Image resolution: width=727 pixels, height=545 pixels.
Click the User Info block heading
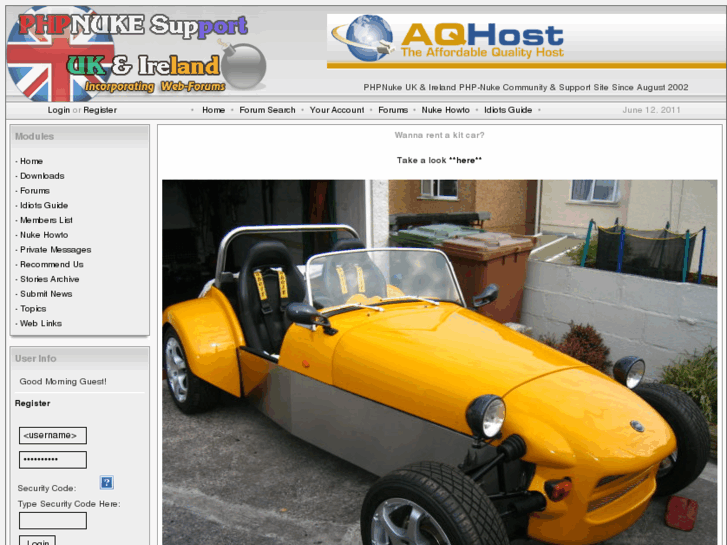pos(35,359)
